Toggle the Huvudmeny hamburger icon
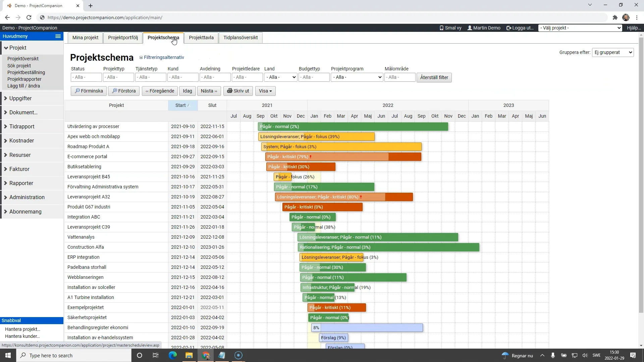The height and width of the screenshot is (362, 644). [58, 36]
